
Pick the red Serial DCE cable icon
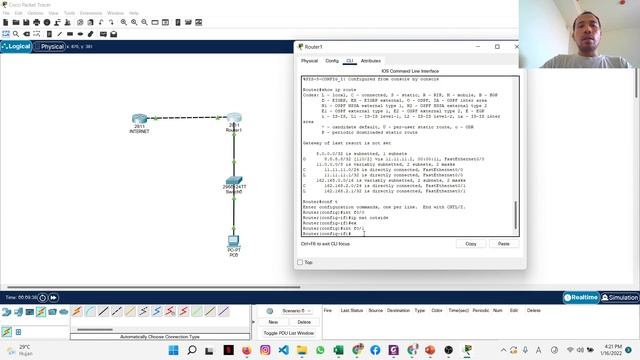pyautogui.click(x=170, y=311)
